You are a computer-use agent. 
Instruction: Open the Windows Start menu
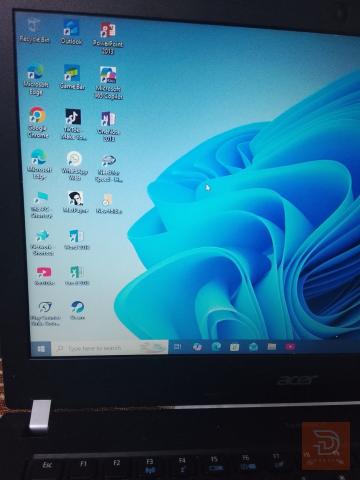pos(41,349)
